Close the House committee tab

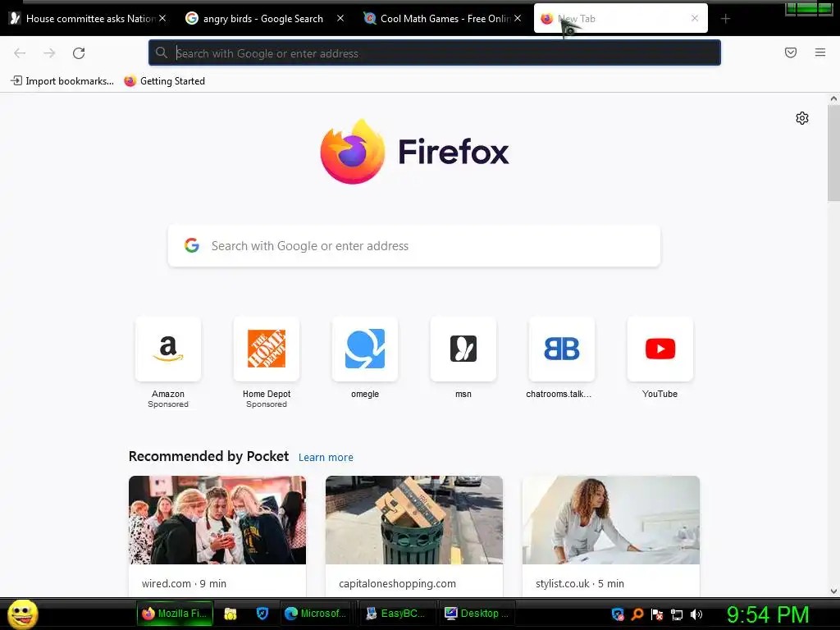pyautogui.click(x=163, y=18)
